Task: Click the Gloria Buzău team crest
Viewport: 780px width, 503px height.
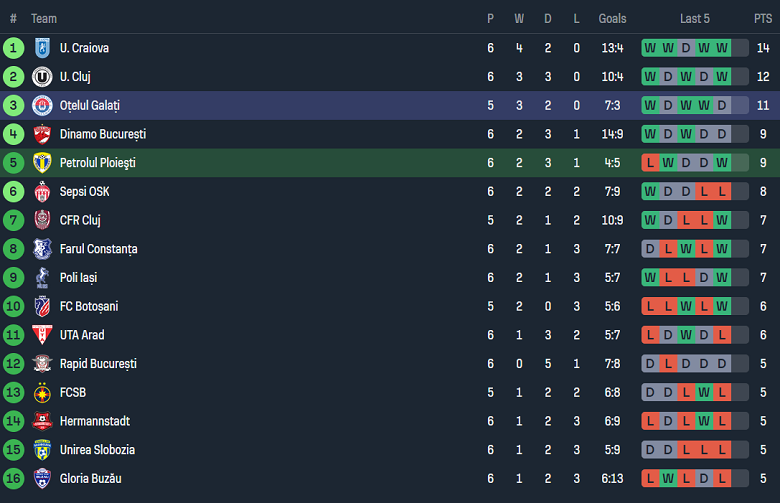Action: (42, 479)
